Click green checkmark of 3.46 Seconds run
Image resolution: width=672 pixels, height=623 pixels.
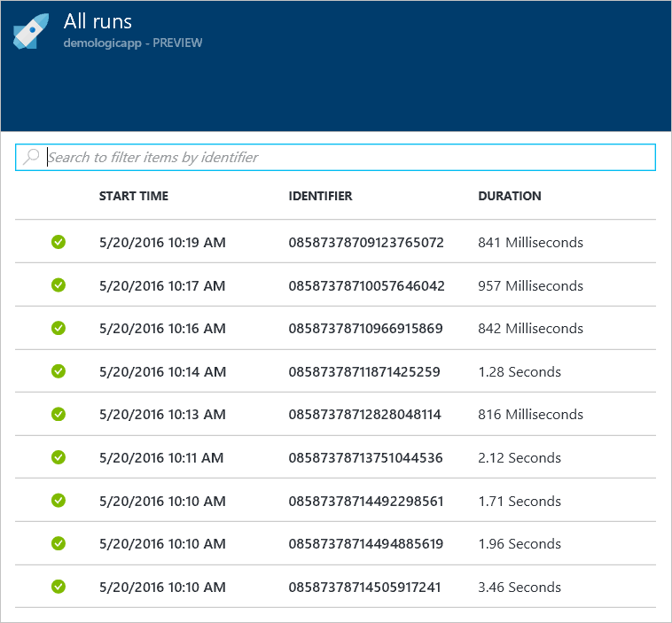pos(59,587)
